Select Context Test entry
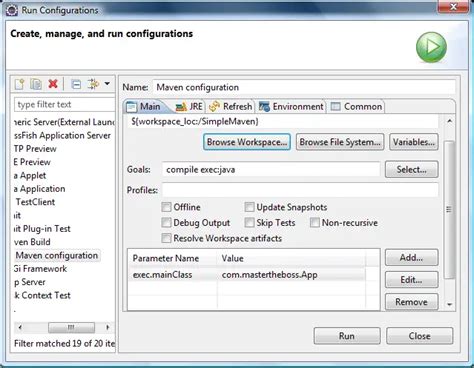Image resolution: width=474 pixels, height=368 pixels. click(x=42, y=295)
